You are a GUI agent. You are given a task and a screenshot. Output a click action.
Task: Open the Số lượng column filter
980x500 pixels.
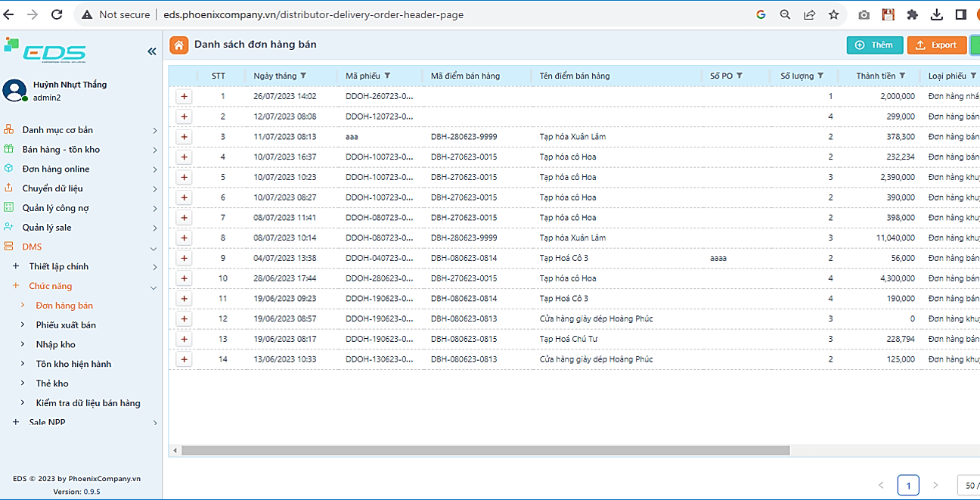[x=820, y=76]
